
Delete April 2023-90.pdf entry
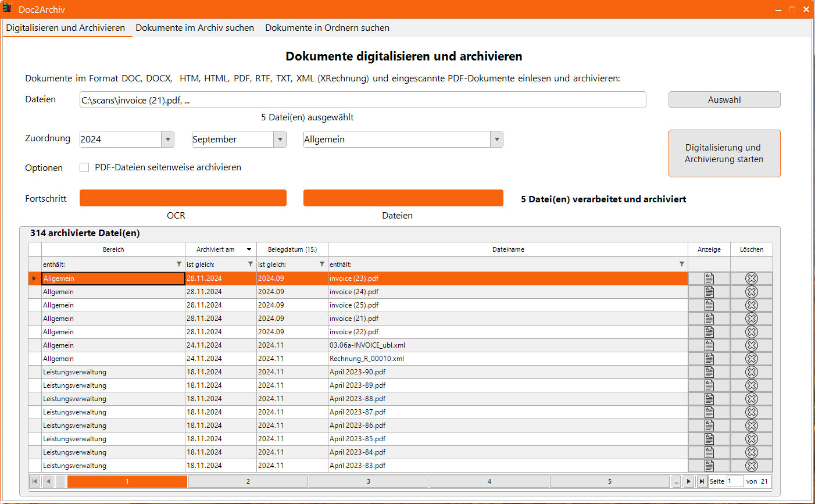[x=751, y=372]
